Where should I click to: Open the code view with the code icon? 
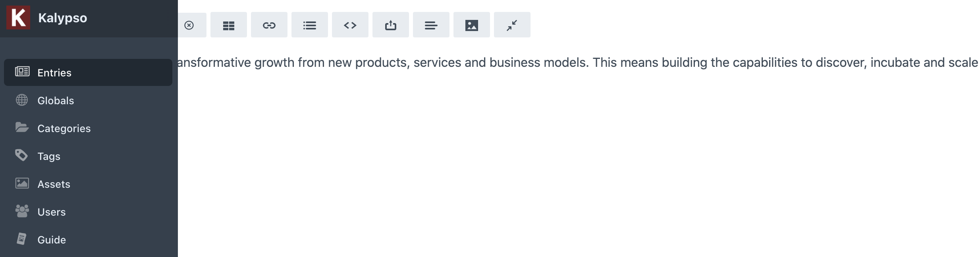(x=350, y=25)
